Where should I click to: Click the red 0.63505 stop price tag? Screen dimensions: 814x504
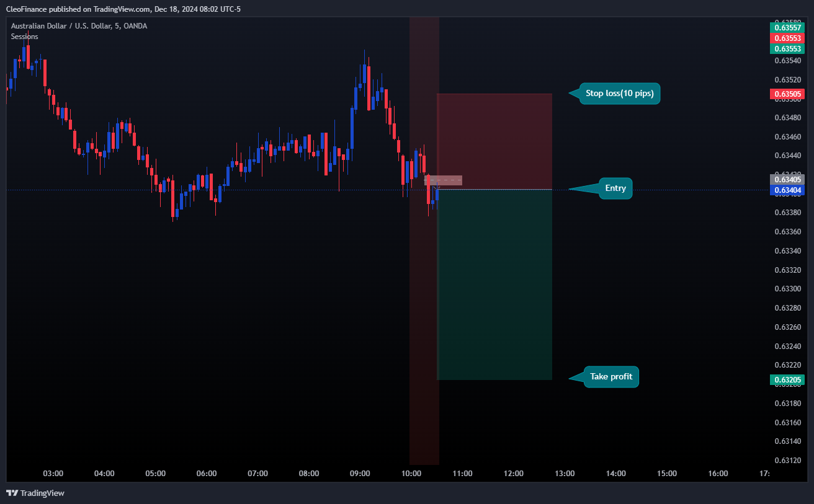[787, 94]
